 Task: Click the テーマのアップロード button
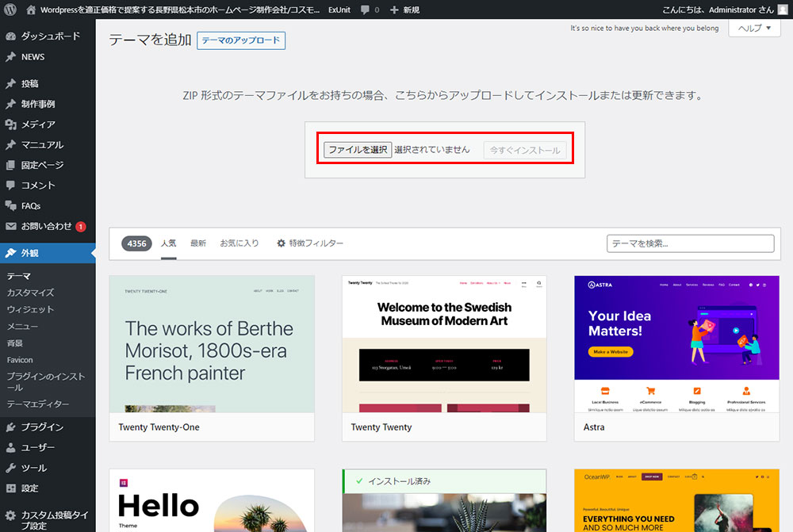241,41
